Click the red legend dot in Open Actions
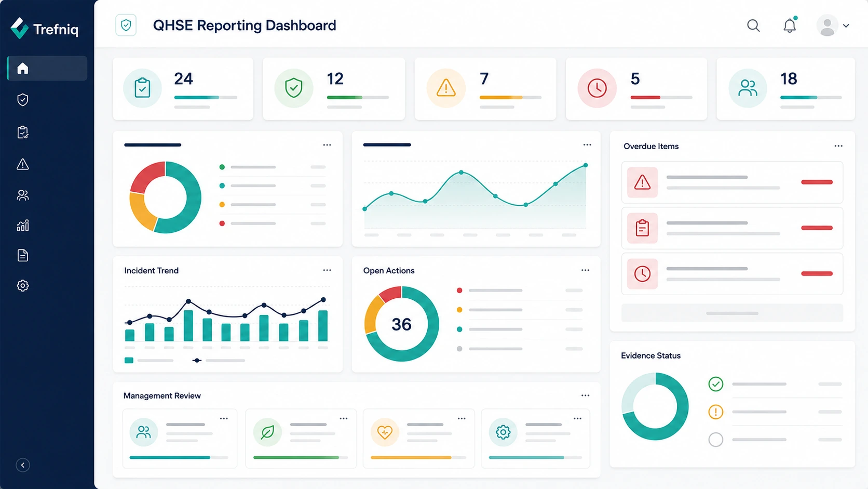The height and width of the screenshot is (489, 868). 459,290
